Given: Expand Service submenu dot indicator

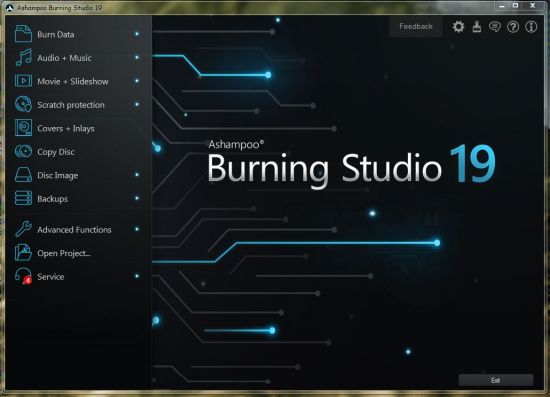Looking at the screenshot, I should pos(137,276).
